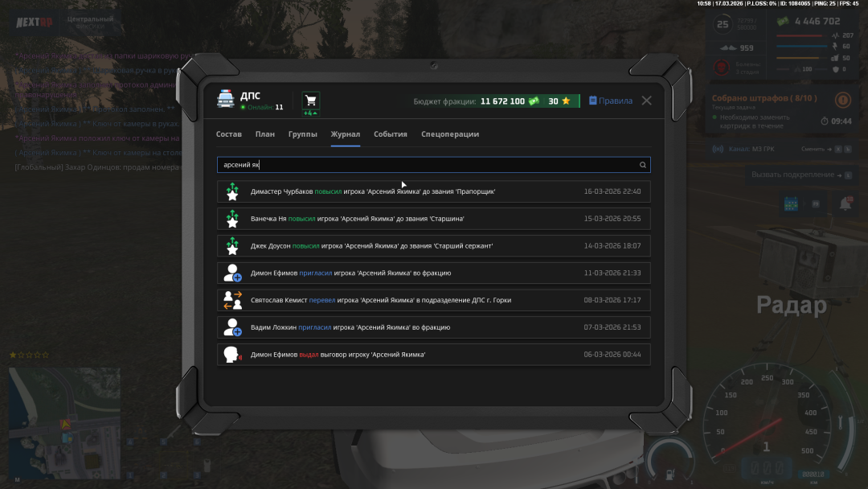The width and height of the screenshot is (868, 489).
Task: Click the ДПС police car icon
Action: coord(225,98)
